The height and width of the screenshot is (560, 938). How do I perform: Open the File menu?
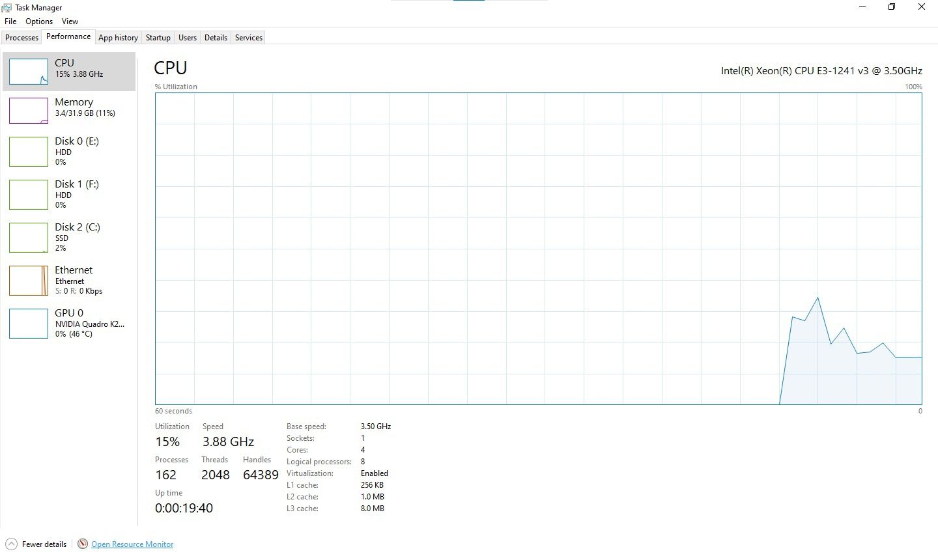click(x=10, y=21)
